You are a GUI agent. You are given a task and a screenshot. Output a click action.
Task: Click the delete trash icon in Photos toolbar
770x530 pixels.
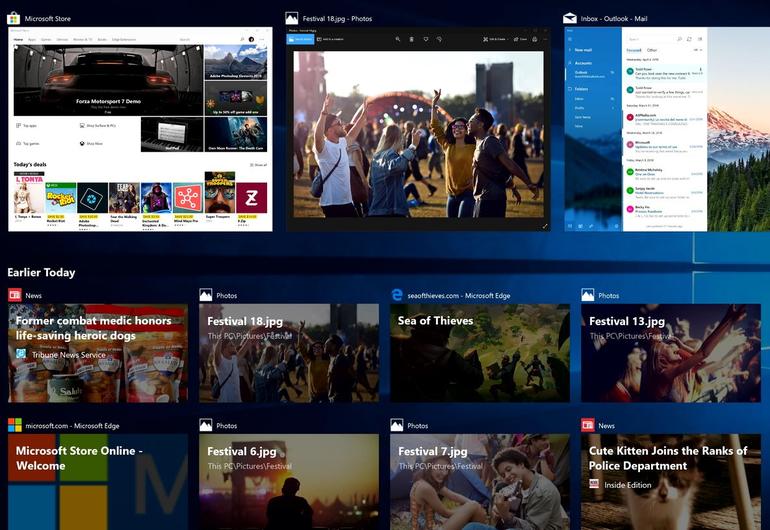pos(412,39)
